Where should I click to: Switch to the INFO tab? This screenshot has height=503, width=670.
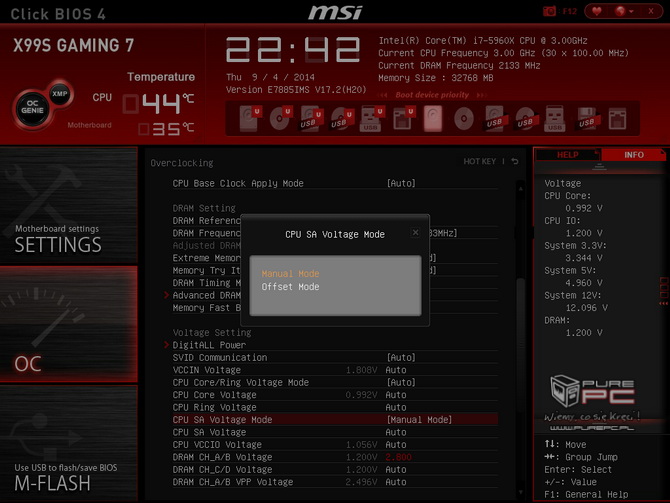point(634,155)
